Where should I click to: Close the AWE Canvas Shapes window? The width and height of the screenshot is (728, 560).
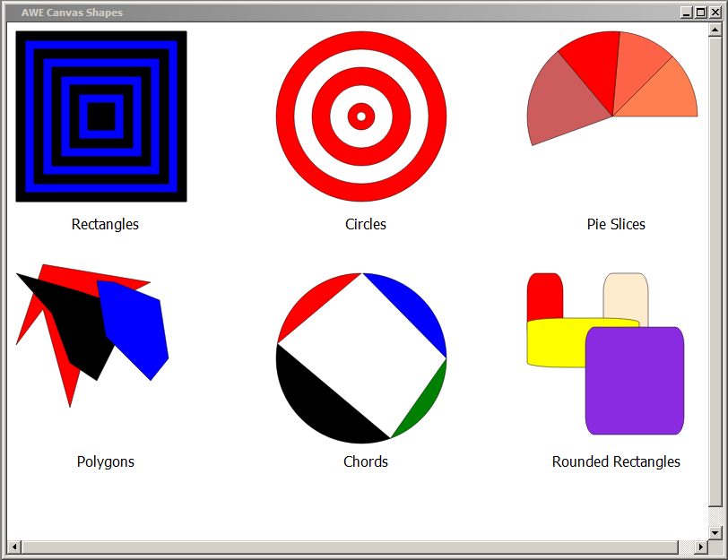tap(715, 13)
